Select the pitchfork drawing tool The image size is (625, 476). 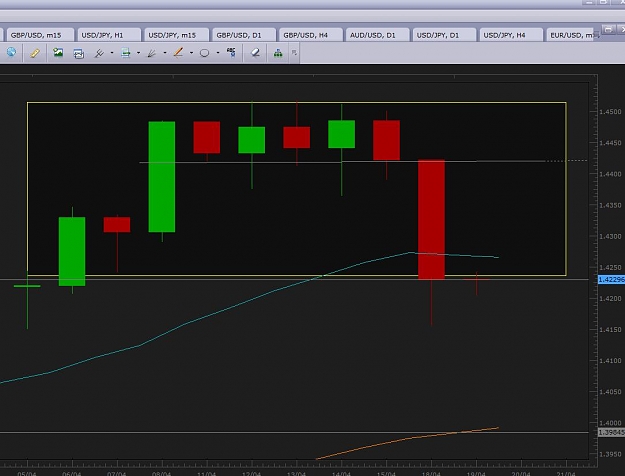pos(99,53)
